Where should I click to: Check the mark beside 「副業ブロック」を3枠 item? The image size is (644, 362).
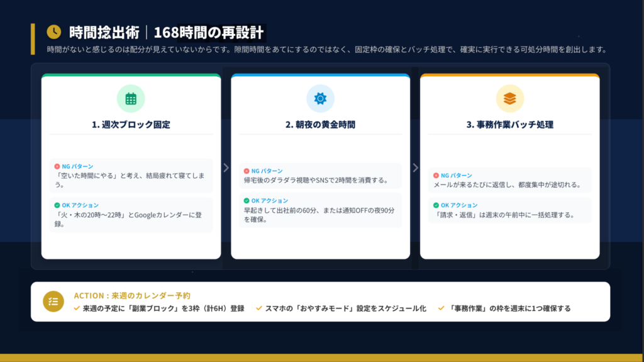[x=77, y=308]
